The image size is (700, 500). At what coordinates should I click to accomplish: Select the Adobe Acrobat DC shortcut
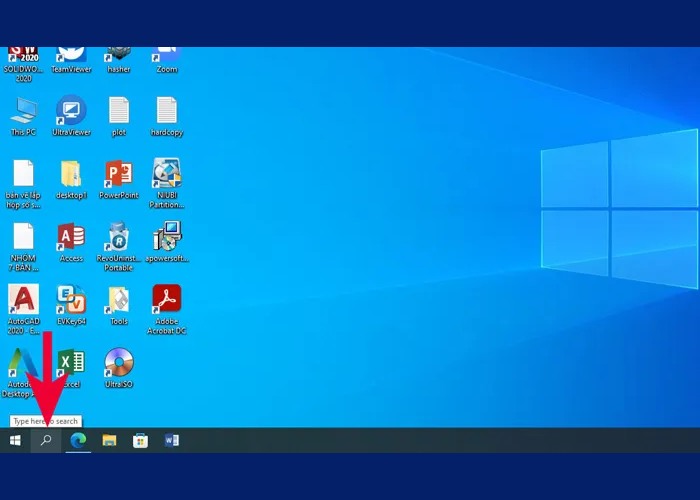click(166, 301)
